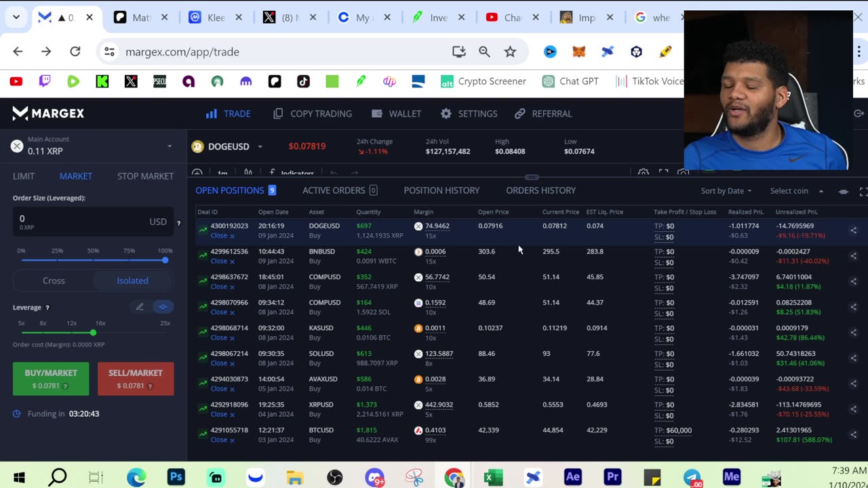Select the STOP MARKET order tab
868x488 pixels.
point(145,176)
